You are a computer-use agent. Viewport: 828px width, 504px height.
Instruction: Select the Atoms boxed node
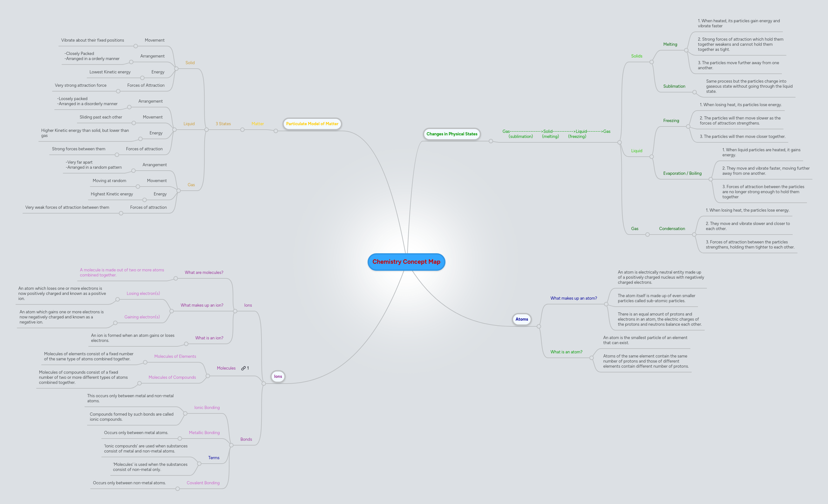[521, 319]
